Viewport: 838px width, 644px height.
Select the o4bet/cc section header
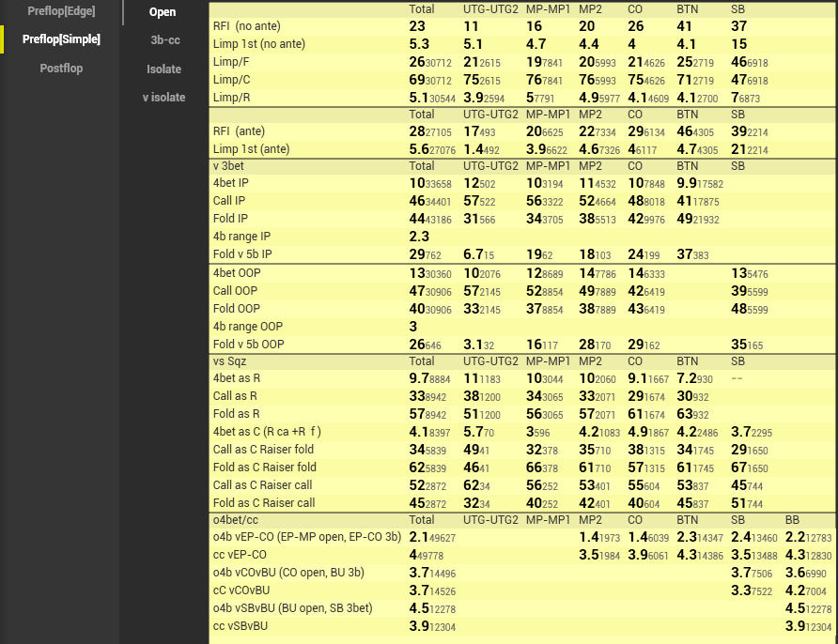pyautogui.click(x=236, y=519)
